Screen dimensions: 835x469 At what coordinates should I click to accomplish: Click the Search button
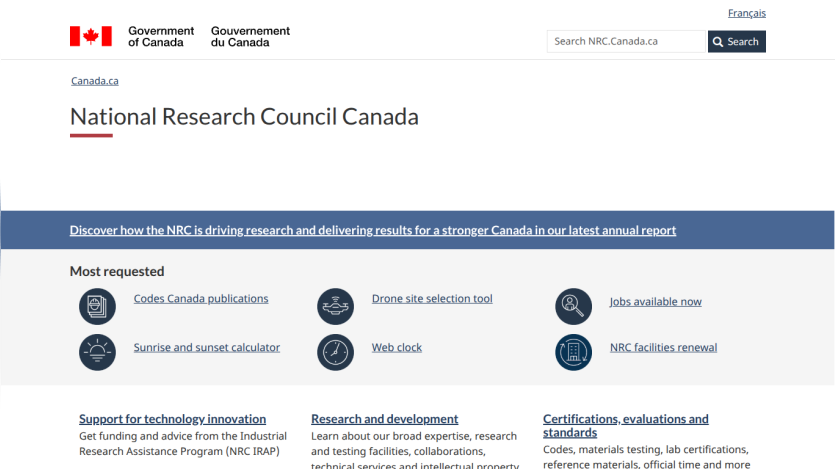click(x=736, y=42)
